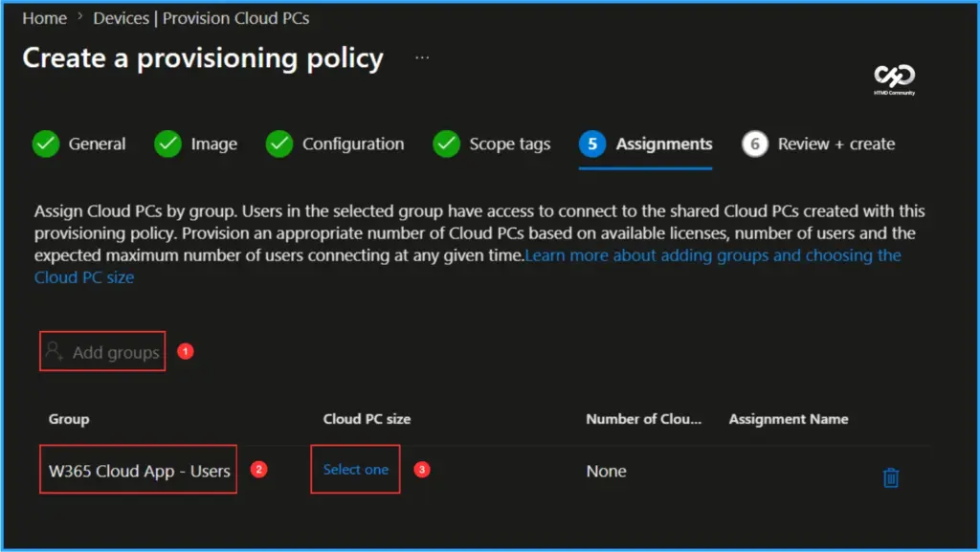Click the Learn more about adding groups link

click(x=713, y=255)
